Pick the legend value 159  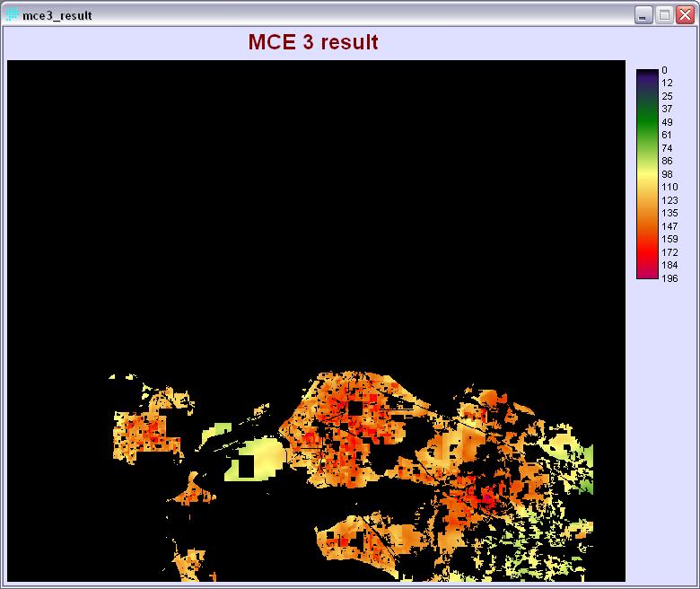click(669, 240)
